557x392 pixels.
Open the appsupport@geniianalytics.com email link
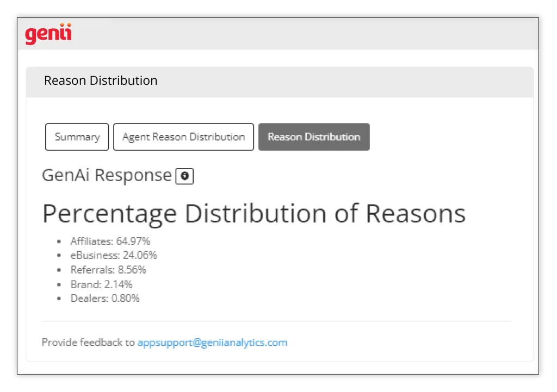tap(212, 343)
